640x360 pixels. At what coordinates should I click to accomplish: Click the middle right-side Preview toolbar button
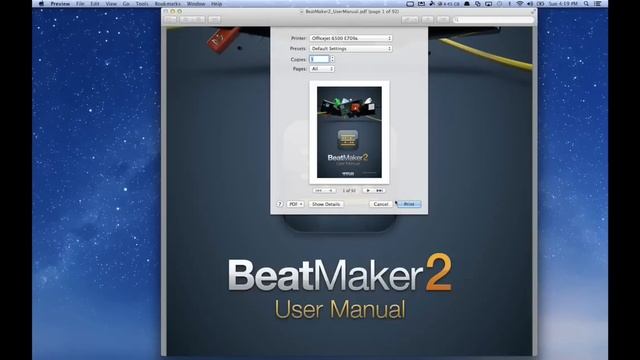(427, 20)
